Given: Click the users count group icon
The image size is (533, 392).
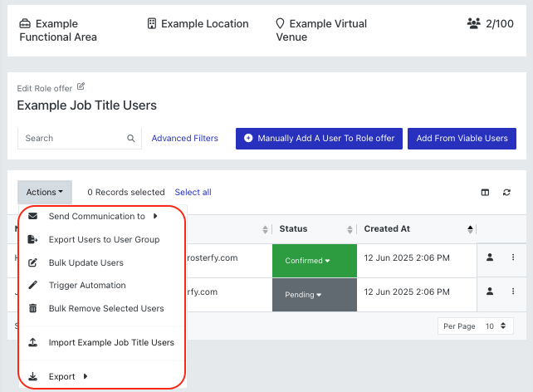Looking at the screenshot, I should click(x=473, y=23).
